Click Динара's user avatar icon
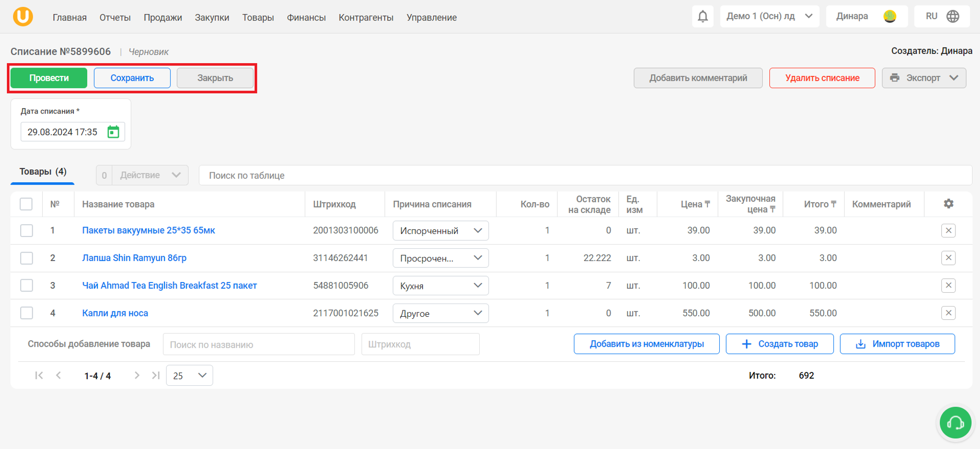Image resolution: width=980 pixels, height=449 pixels. 890,16
